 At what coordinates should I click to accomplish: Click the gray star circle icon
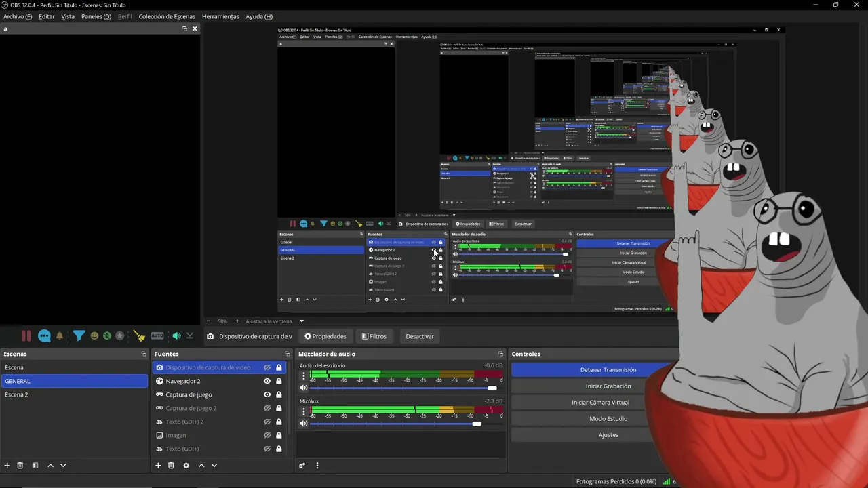tap(120, 336)
